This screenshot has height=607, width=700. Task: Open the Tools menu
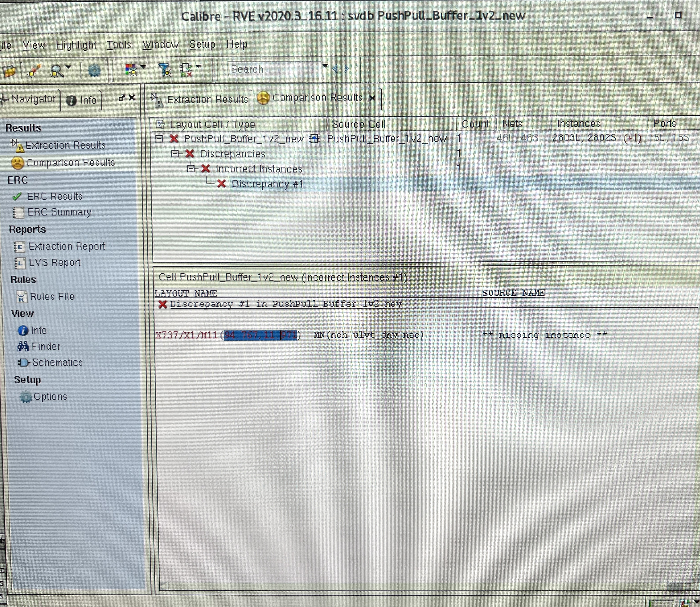(119, 45)
